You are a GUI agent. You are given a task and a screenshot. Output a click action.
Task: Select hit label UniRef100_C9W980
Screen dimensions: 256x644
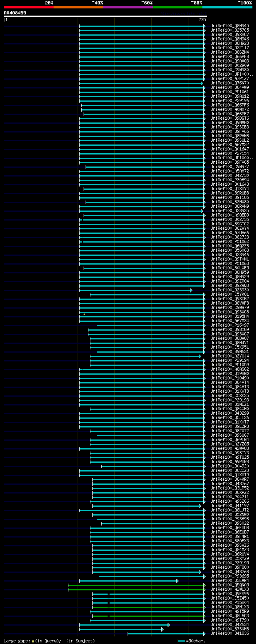[x=230, y=70]
